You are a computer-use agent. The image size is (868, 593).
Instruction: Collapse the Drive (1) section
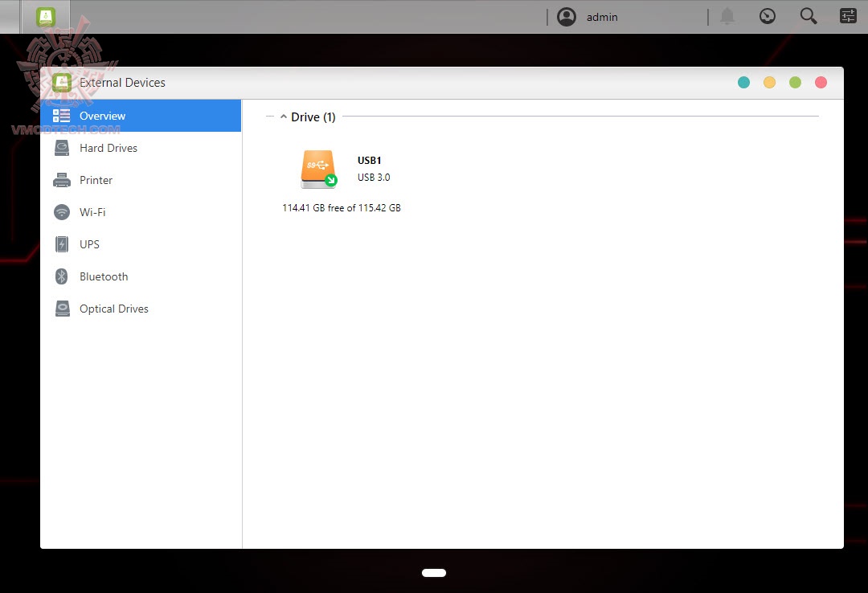point(284,117)
